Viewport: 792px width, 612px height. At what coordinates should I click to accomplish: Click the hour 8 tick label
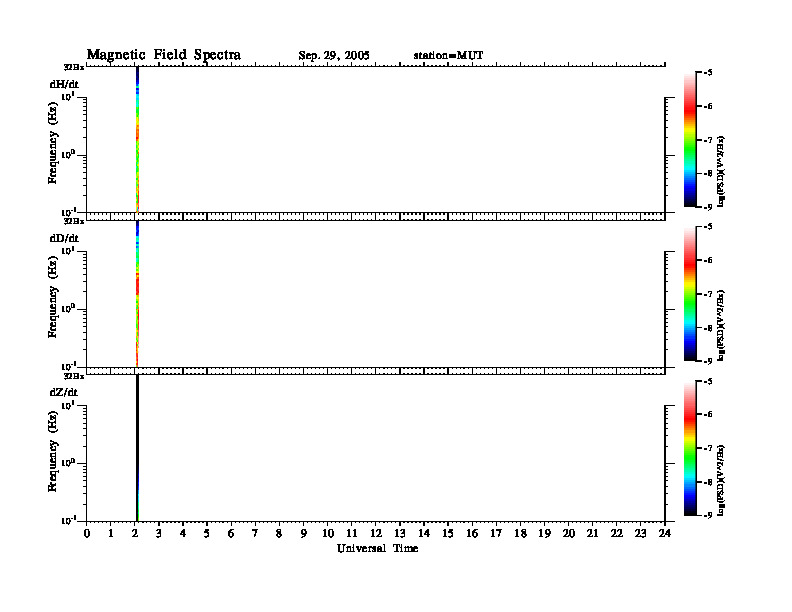pyautogui.click(x=279, y=533)
